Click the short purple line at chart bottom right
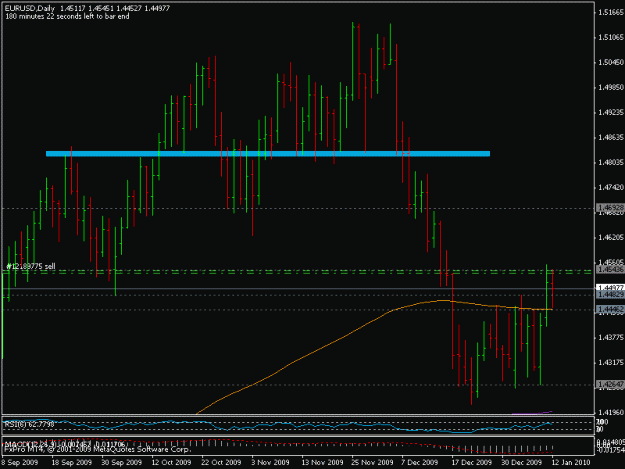The height and width of the screenshot is (469, 625). (532, 413)
